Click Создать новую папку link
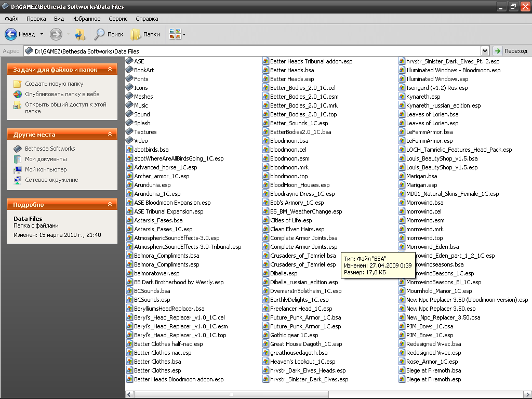 pyautogui.click(x=54, y=84)
